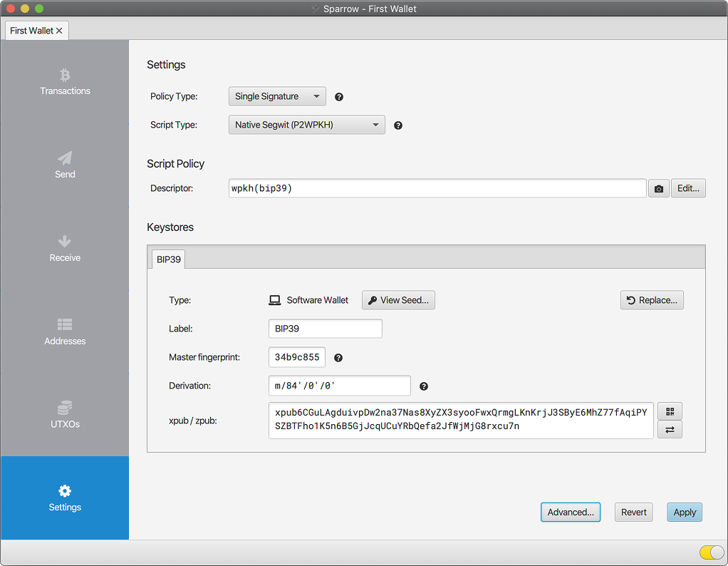This screenshot has height=566, width=728.
Task: Open Advanced settings
Action: click(571, 512)
